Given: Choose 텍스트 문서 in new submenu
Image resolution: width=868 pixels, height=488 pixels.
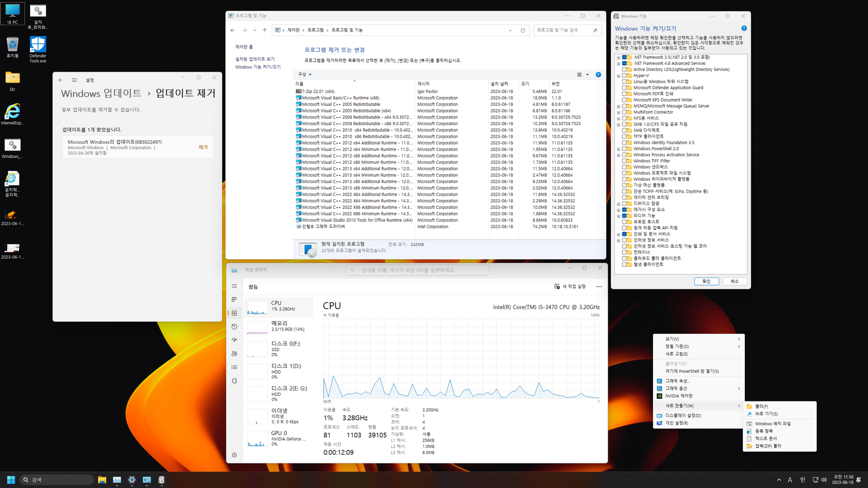Looking at the screenshot, I should click(x=779, y=438).
